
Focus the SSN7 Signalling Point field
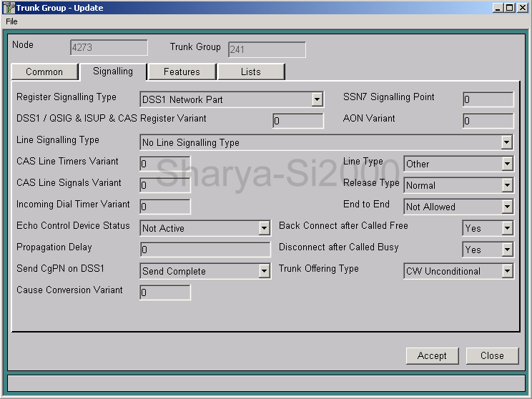pyautogui.click(x=488, y=100)
